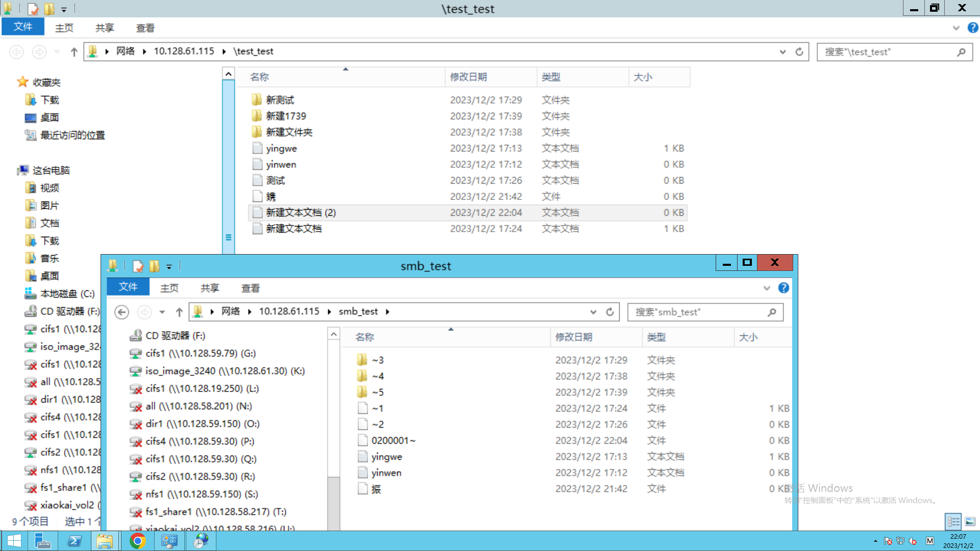Open the 查看 tab in smb_test window

(x=250, y=288)
